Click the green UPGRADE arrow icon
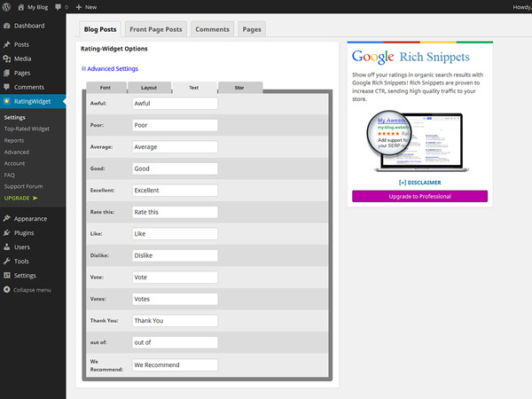Viewport: 532px width, 399px height. coord(35,198)
